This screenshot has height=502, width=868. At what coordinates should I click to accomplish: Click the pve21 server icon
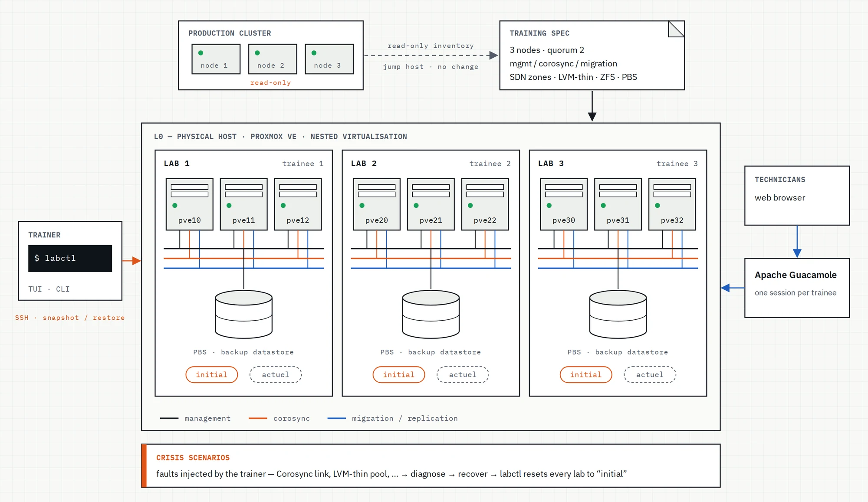tap(431, 204)
